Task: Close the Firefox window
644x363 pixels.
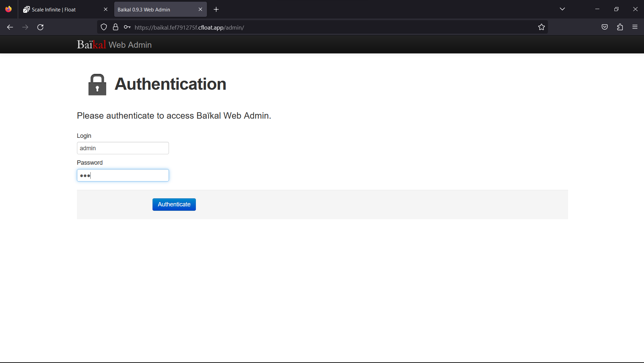Action: coord(635,9)
